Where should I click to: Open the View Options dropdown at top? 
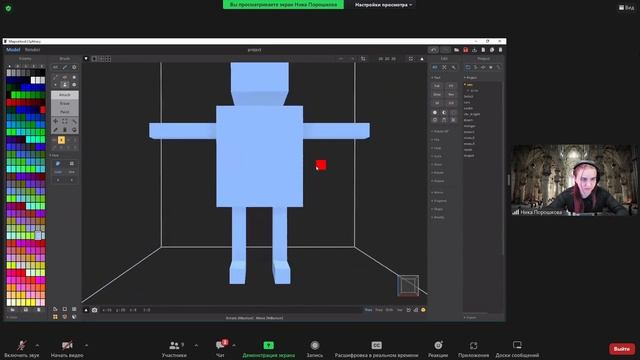383,5
